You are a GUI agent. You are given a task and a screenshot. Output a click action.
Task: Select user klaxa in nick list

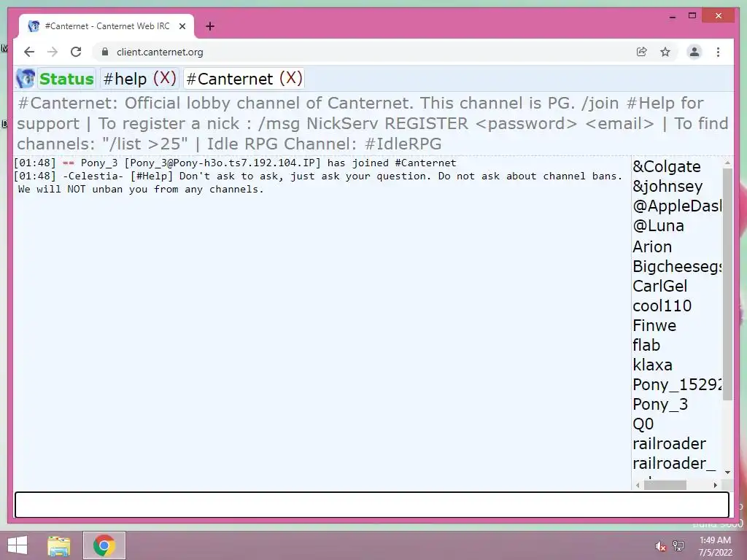[x=652, y=365]
